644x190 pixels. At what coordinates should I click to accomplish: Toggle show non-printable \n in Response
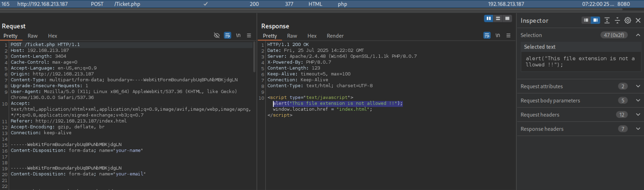497,35
